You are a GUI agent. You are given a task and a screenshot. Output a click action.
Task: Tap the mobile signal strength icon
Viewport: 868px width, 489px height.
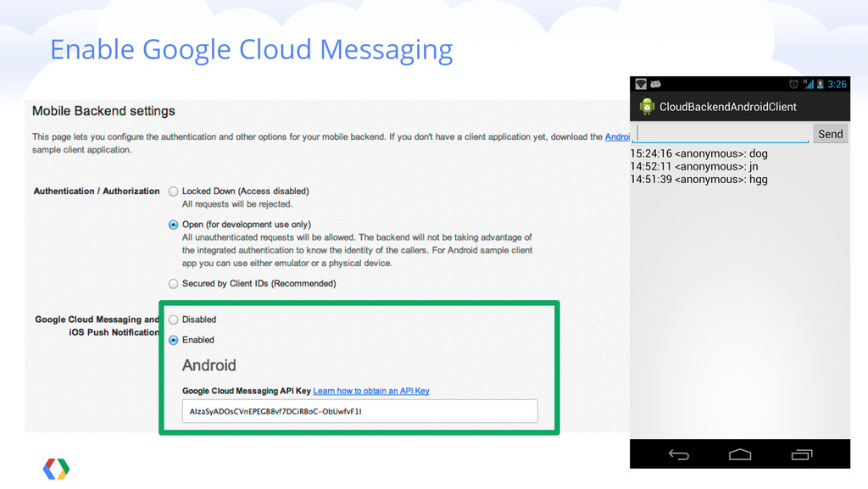pos(809,84)
